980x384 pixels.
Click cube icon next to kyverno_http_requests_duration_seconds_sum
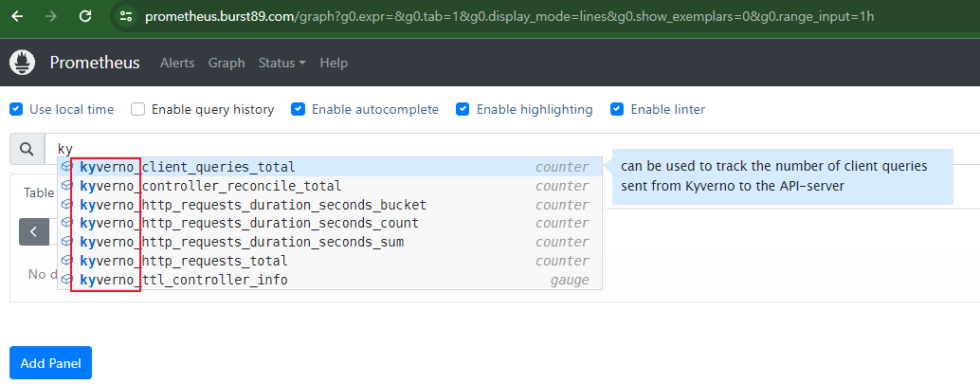coord(67,242)
